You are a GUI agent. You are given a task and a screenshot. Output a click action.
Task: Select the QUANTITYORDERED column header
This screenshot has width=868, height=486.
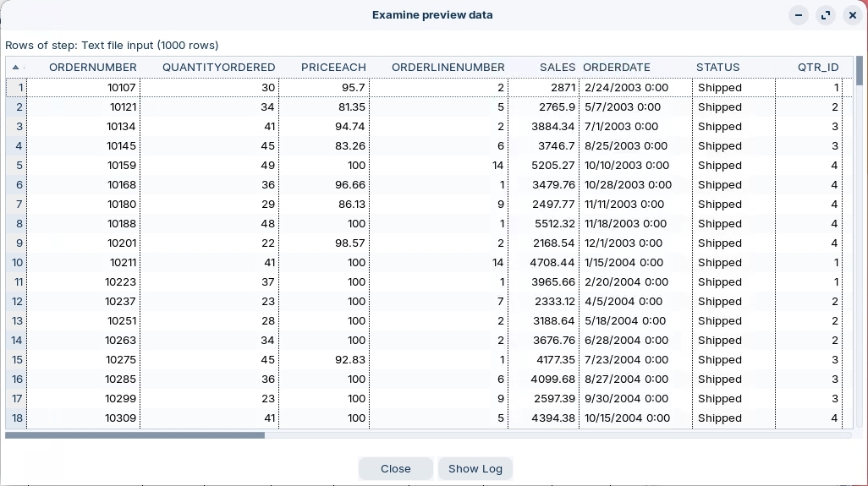tap(218, 67)
